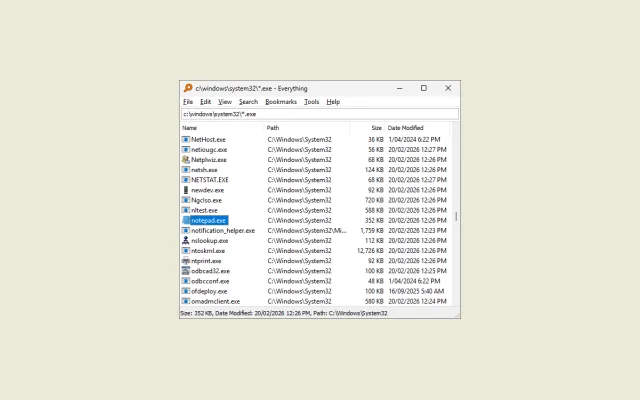Click the path cell of notification_helper.exe
Screen dimensions: 640x400
click(x=307, y=231)
